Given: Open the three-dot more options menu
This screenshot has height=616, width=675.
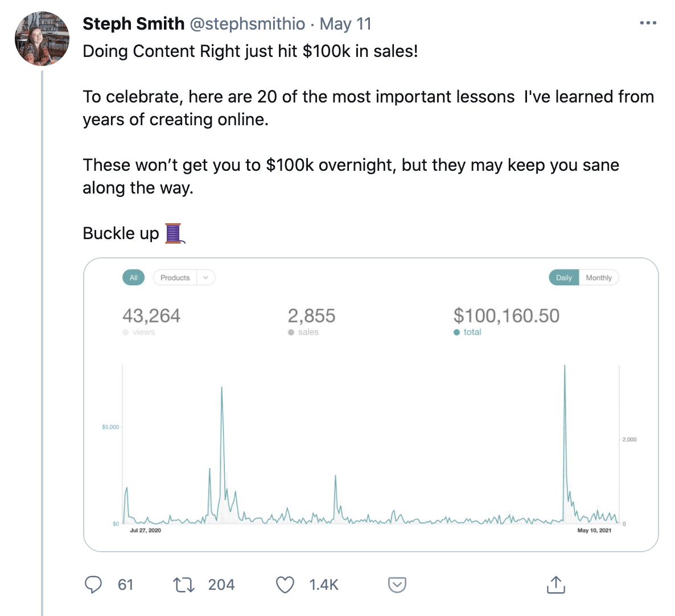Looking at the screenshot, I should coord(648,23).
